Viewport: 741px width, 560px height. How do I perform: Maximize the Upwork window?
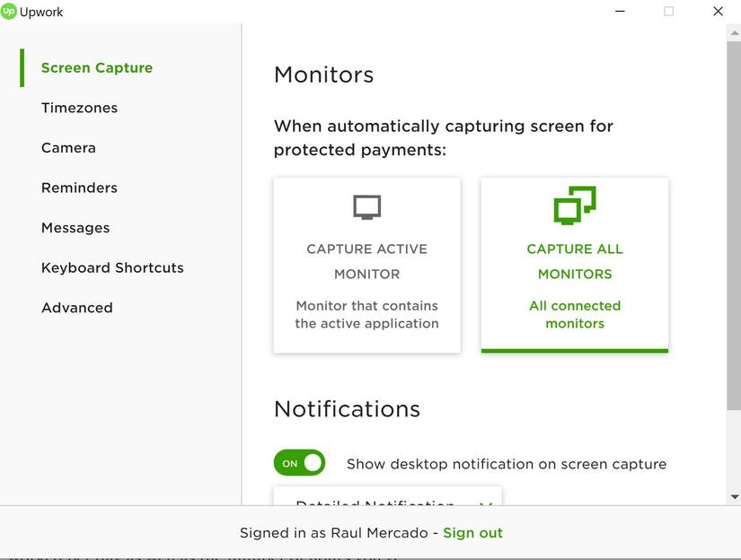(668, 12)
